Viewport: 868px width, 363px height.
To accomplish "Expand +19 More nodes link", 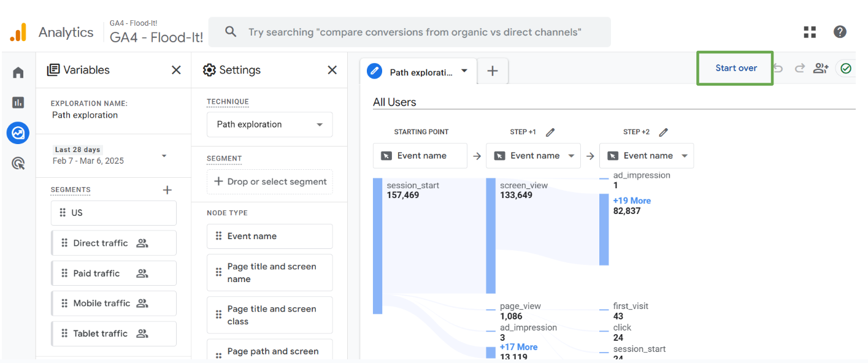I will (x=632, y=201).
